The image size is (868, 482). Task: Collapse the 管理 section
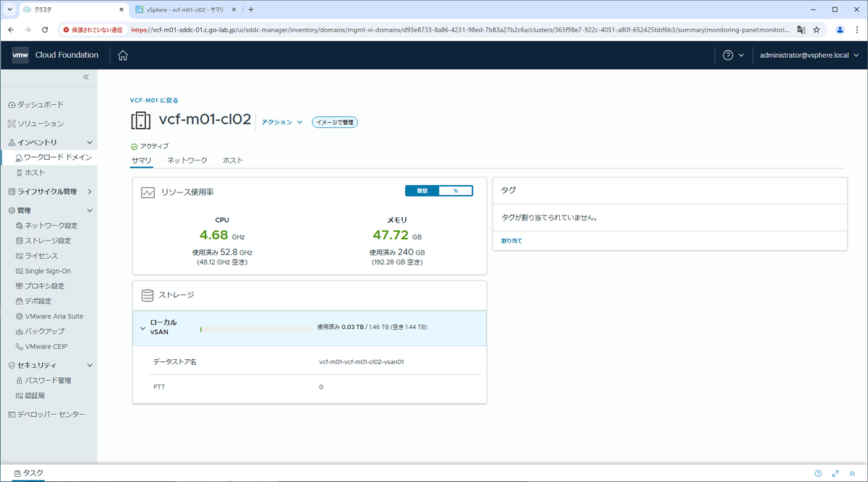90,210
